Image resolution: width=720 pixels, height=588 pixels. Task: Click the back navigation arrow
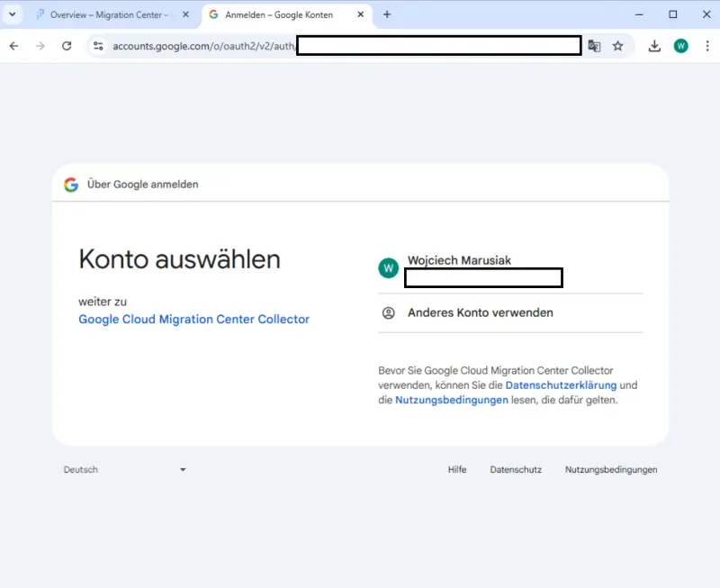click(13, 45)
